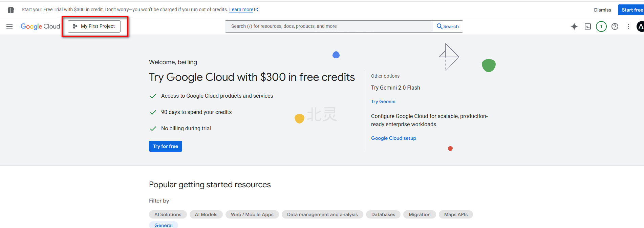
Task: Click the 'Other options' label
Action: click(x=385, y=76)
